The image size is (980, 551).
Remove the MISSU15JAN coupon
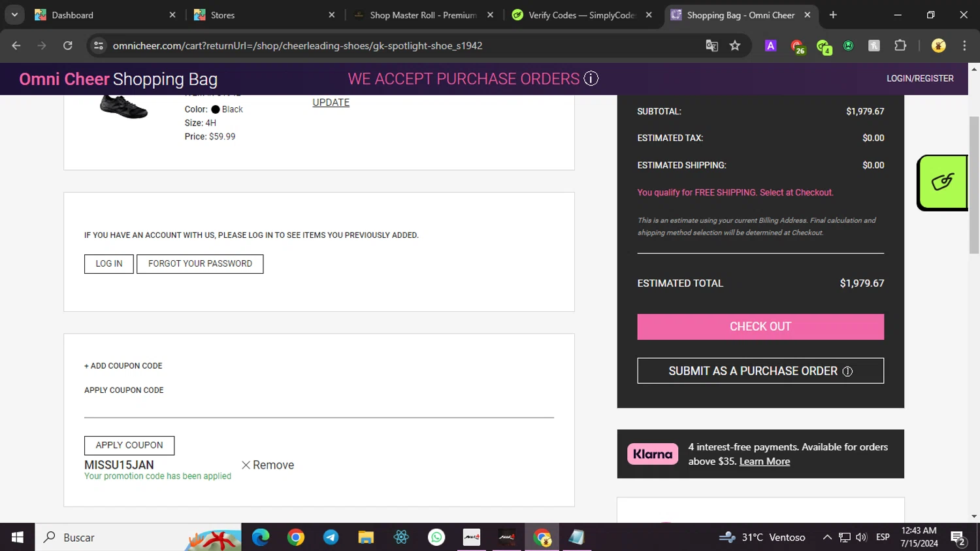pyautogui.click(x=268, y=465)
